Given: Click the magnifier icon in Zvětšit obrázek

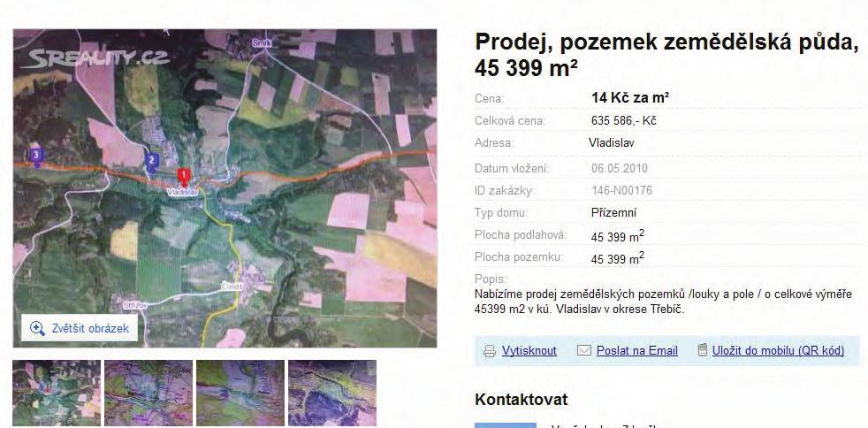Looking at the screenshot, I should [37, 328].
